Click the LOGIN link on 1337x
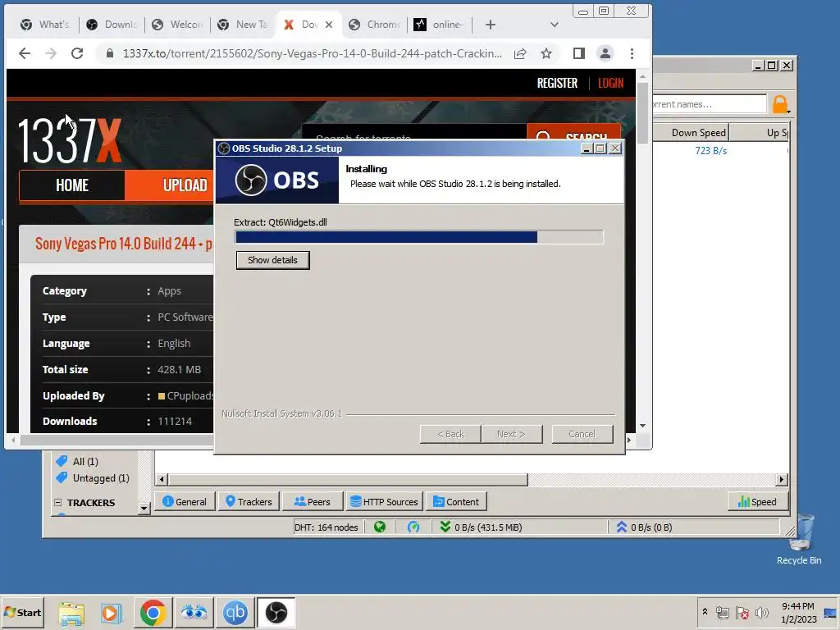Image resolution: width=840 pixels, height=630 pixels. click(610, 83)
